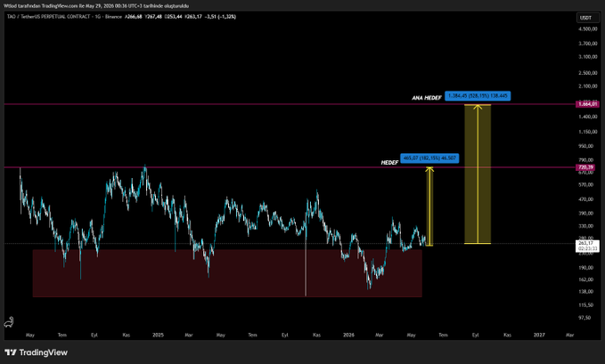Viewport: 605px width, 364px height.
Task: Select the ANA HEDEF text label
Action: [427, 98]
